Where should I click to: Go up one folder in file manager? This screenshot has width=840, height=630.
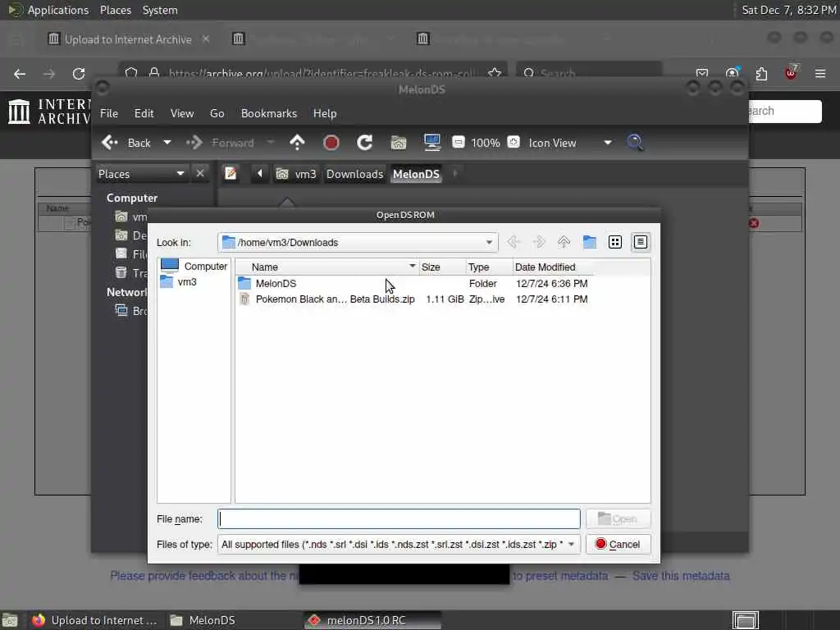(297, 143)
